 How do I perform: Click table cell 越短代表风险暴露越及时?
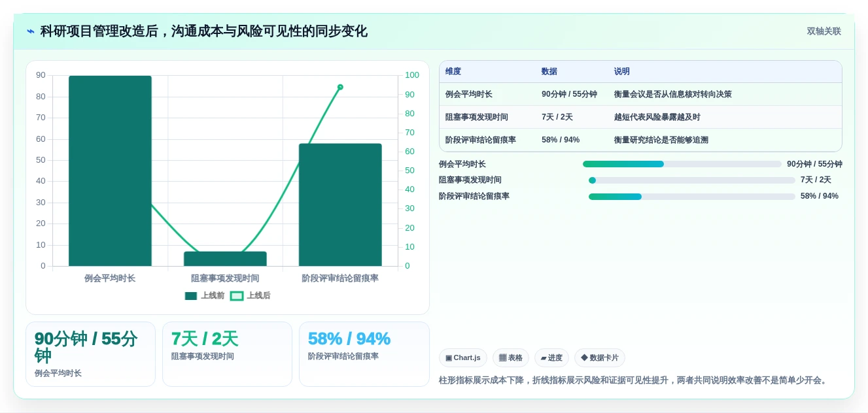tap(657, 117)
